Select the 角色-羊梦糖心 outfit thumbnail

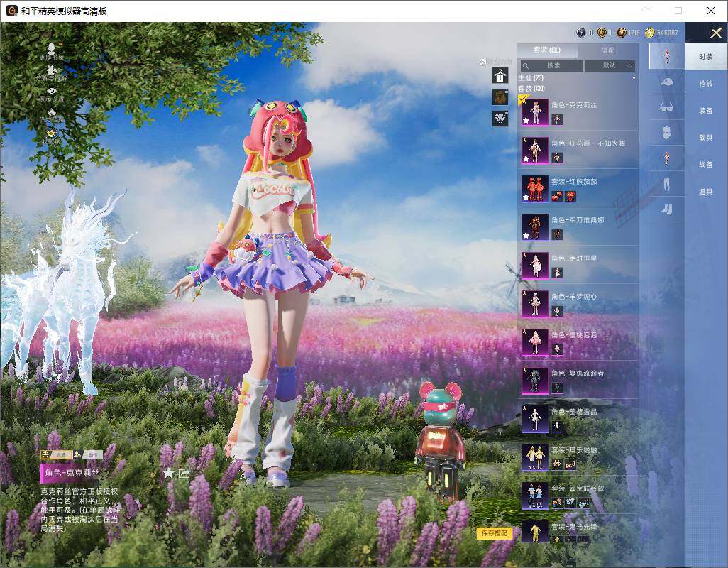pyautogui.click(x=534, y=304)
